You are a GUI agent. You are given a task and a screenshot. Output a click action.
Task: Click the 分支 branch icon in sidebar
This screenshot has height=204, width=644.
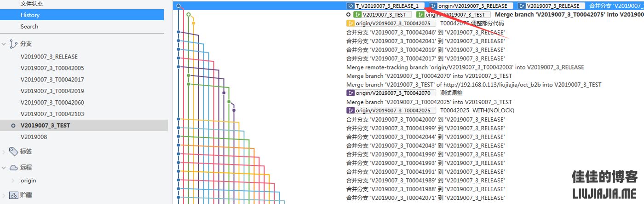click(13, 44)
